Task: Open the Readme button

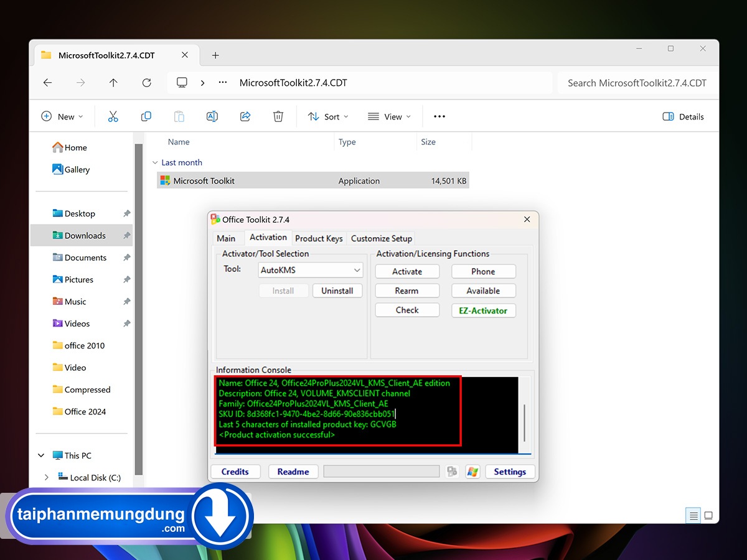Action: click(293, 472)
